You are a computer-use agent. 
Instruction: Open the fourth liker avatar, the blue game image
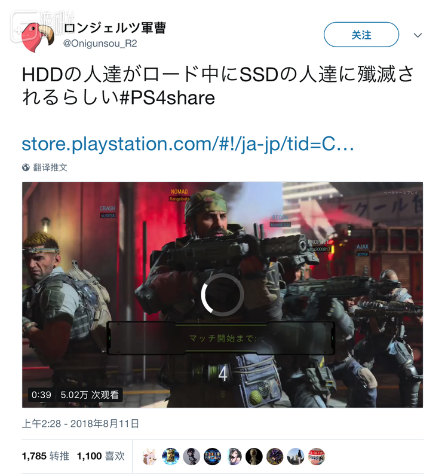[212, 456]
